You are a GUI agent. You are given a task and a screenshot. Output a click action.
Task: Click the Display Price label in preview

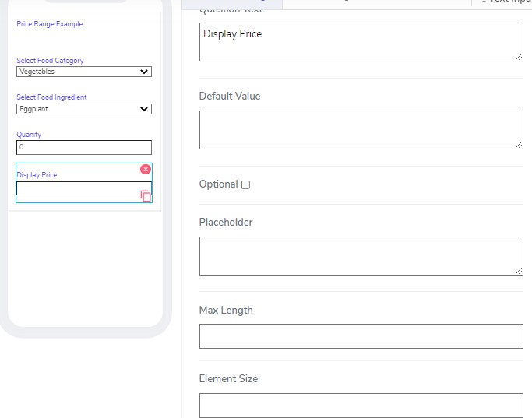37,175
